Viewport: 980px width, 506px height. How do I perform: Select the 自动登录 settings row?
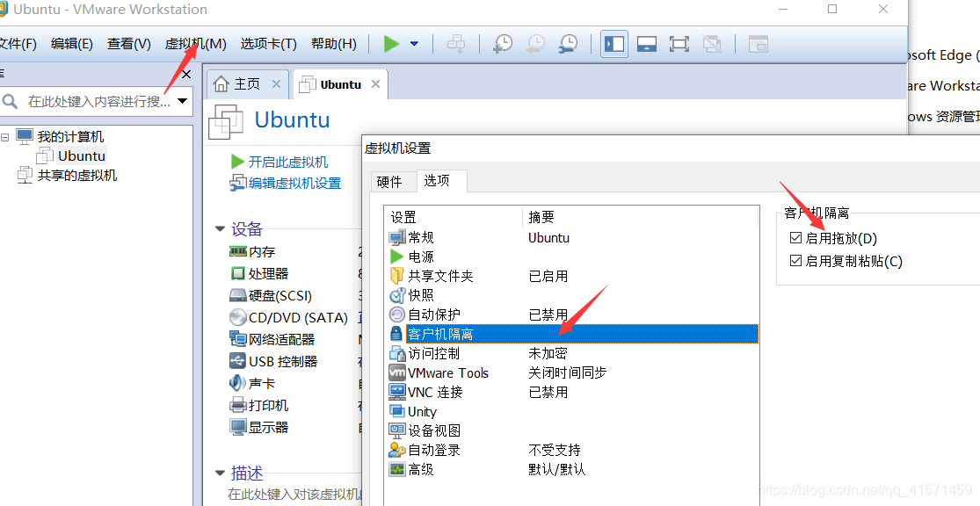(572, 450)
